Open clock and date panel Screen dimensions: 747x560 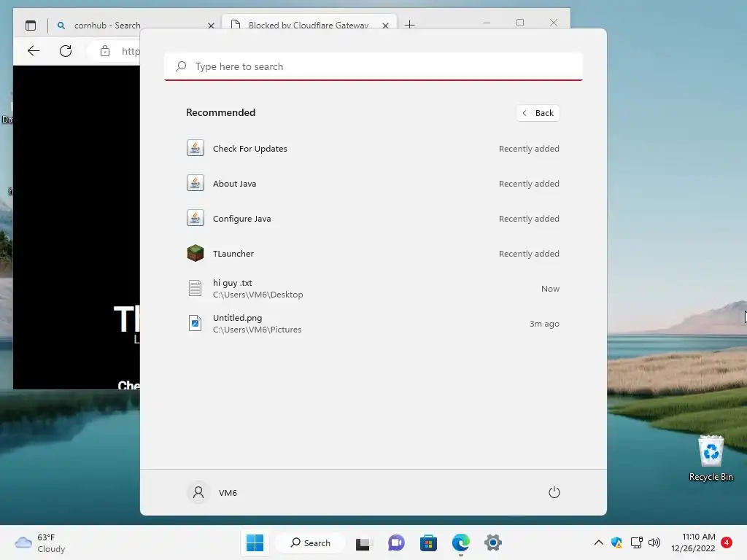pos(693,542)
